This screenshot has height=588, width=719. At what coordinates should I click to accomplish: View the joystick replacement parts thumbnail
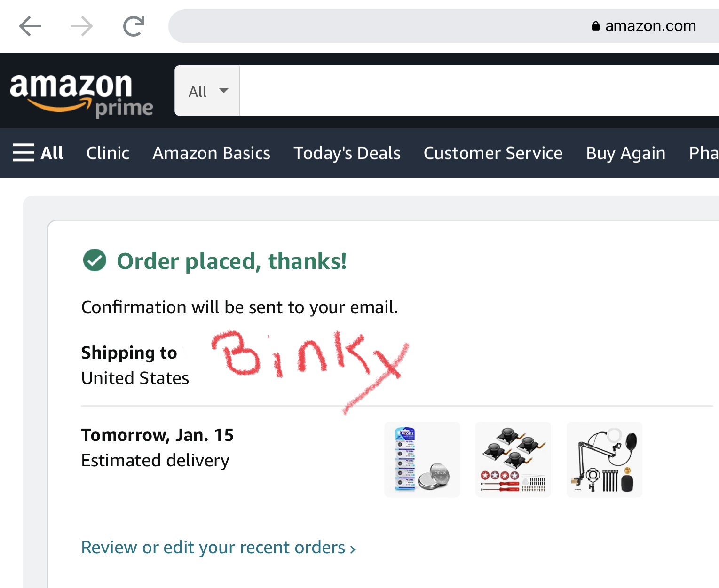tap(513, 459)
